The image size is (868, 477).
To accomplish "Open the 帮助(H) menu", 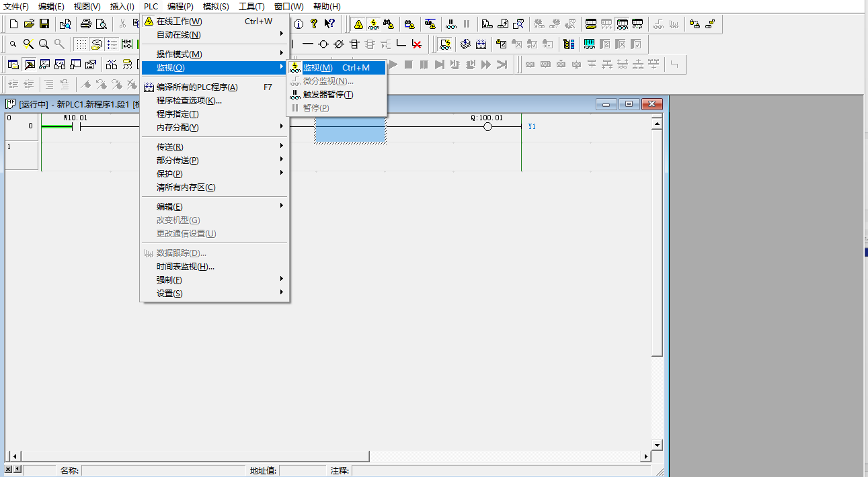I will click(x=327, y=7).
